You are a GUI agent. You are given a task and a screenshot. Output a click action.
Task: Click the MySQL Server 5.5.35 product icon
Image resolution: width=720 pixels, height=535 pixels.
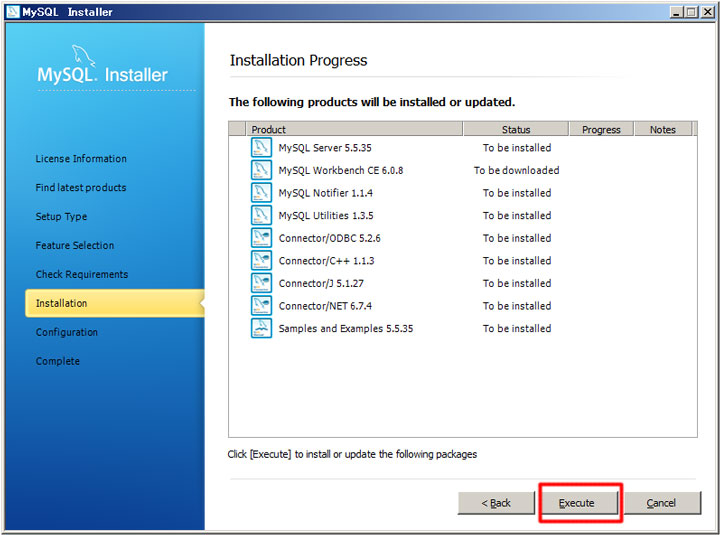click(x=261, y=147)
